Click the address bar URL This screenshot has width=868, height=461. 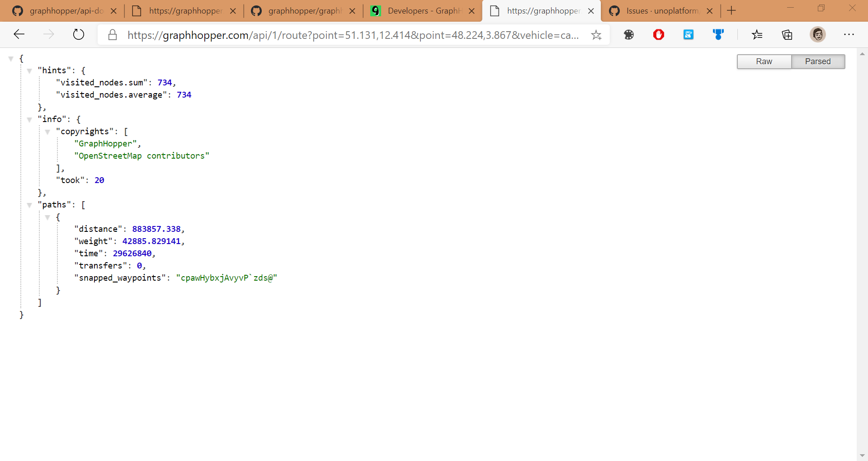(x=353, y=35)
